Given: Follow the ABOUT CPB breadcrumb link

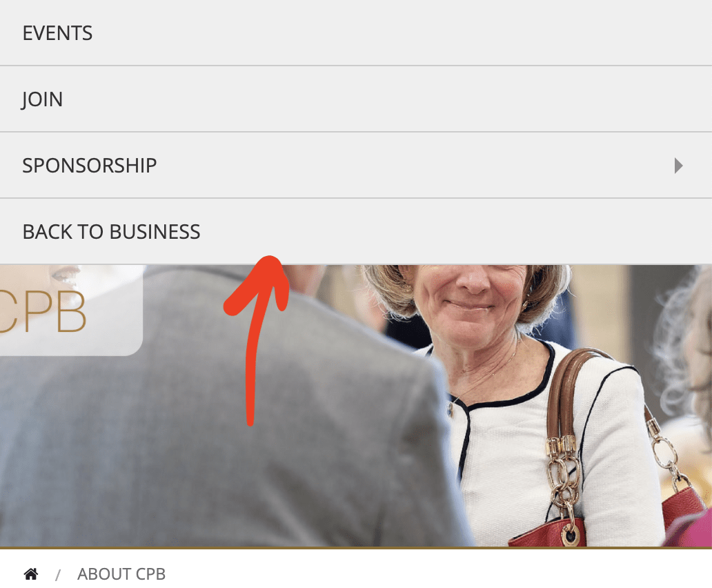Looking at the screenshot, I should click(121, 574).
